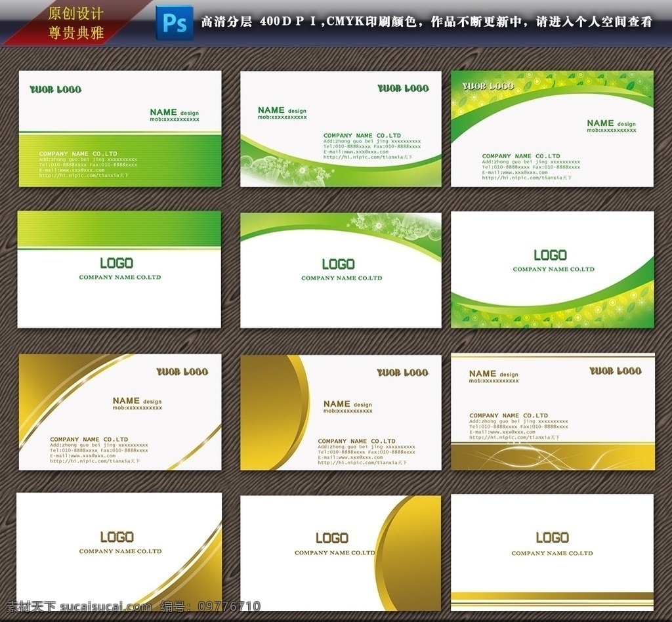
Task: Select the LOGO card with green top band
Action: pos(119,270)
